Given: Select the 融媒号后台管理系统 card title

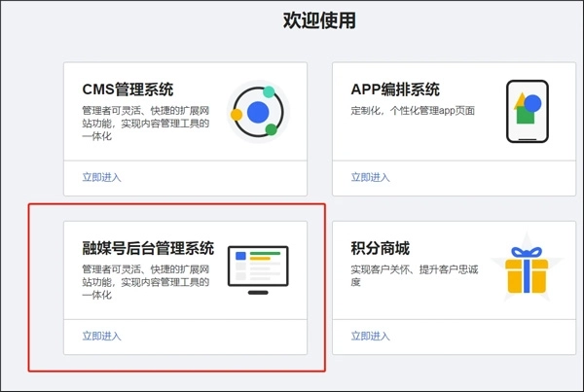Looking at the screenshot, I should [148, 248].
